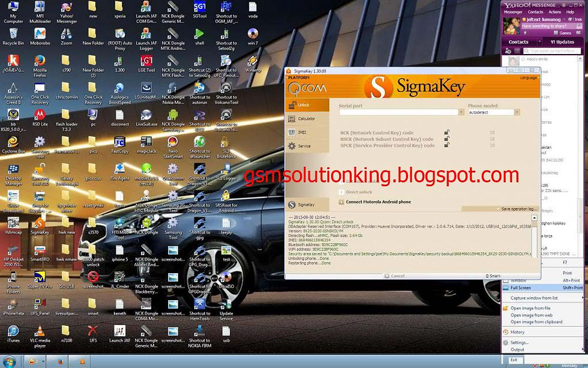Click the Serial port input field

click(x=398, y=112)
